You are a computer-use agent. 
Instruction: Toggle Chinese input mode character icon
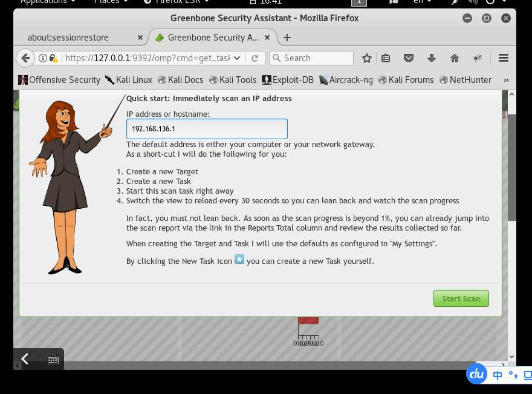click(x=498, y=375)
